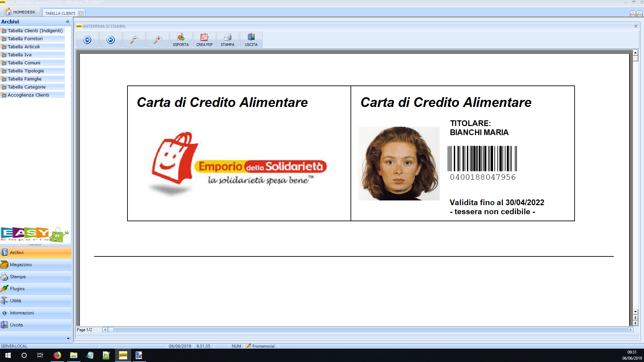Screen dimensions: 644x362
Task: Export the report with ESPORTA
Action: (x=181, y=40)
